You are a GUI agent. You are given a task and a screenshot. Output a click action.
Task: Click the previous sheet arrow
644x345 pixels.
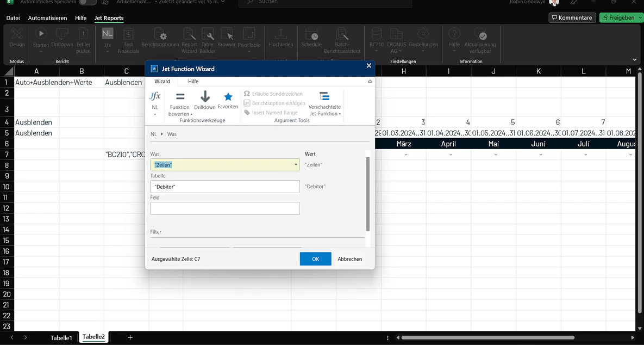point(12,337)
